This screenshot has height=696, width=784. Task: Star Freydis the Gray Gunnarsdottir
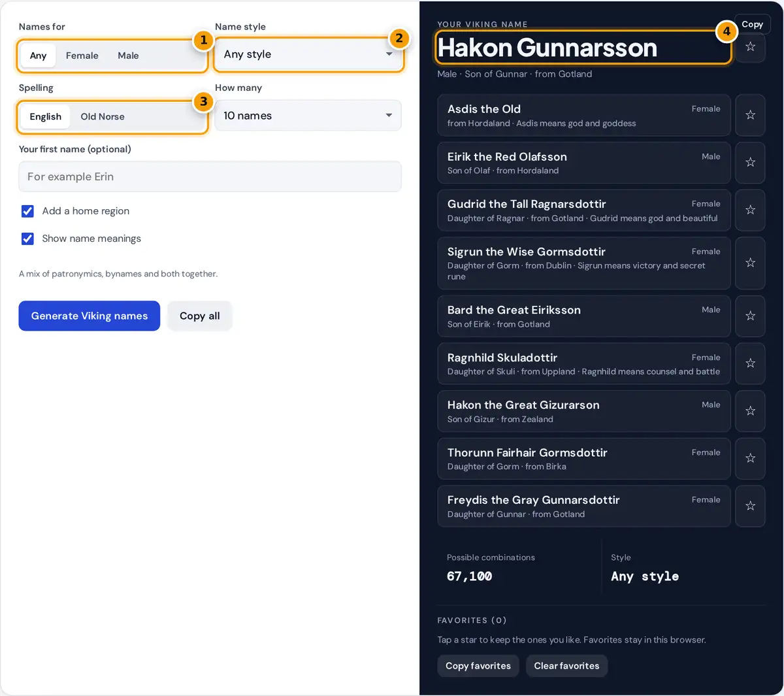(750, 506)
